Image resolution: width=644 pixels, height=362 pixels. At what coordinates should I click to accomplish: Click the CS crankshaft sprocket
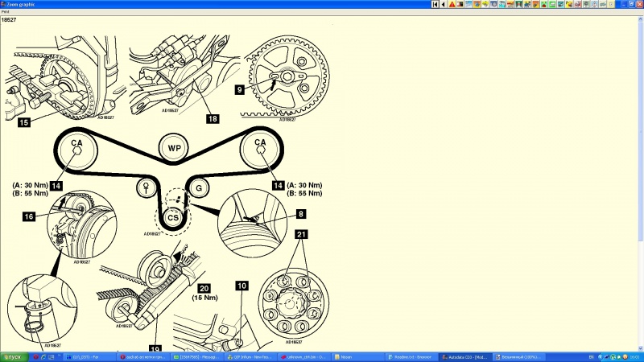(x=172, y=216)
